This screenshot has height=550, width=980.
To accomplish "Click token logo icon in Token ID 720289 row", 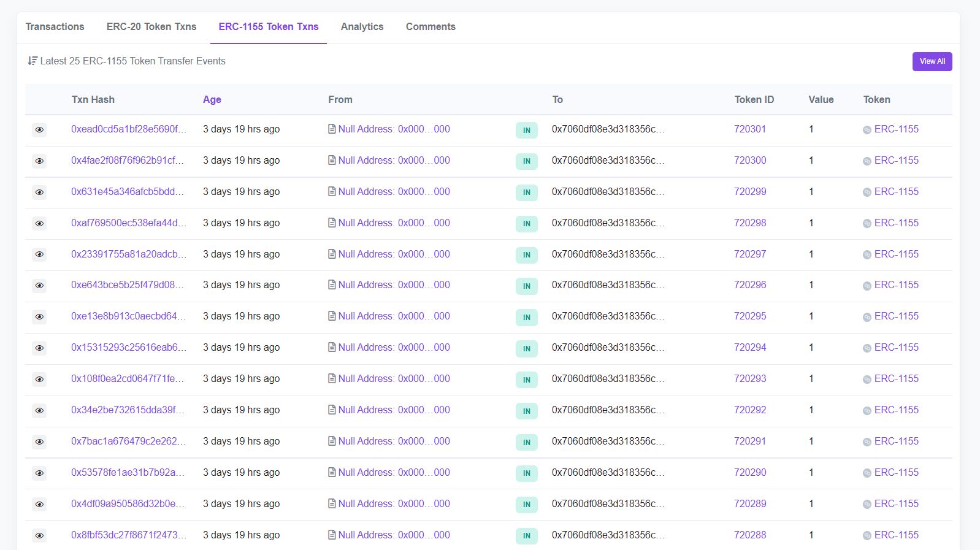I will (867, 505).
